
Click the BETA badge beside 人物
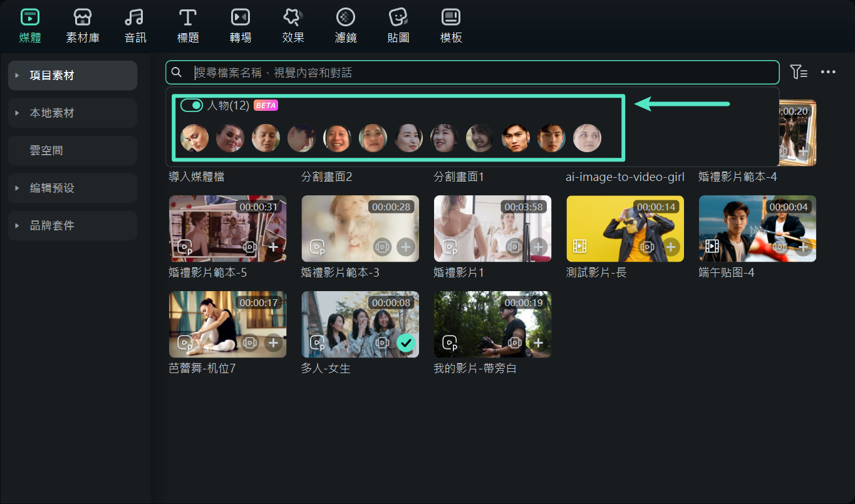point(266,105)
